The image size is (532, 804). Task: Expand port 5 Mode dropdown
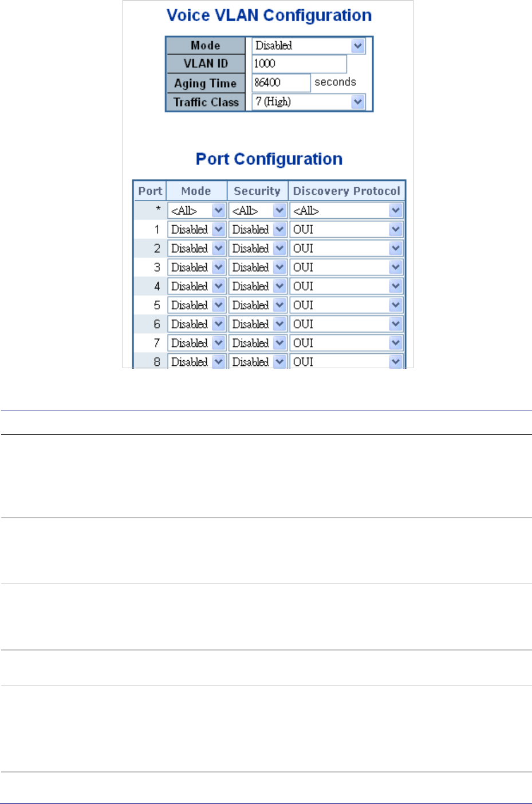(x=197, y=305)
